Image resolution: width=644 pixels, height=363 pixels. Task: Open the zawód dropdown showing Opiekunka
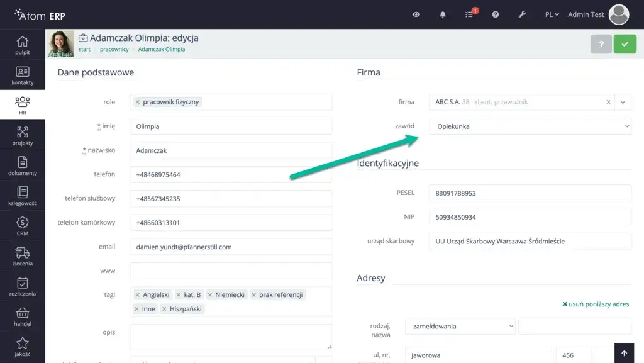tap(530, 126)
